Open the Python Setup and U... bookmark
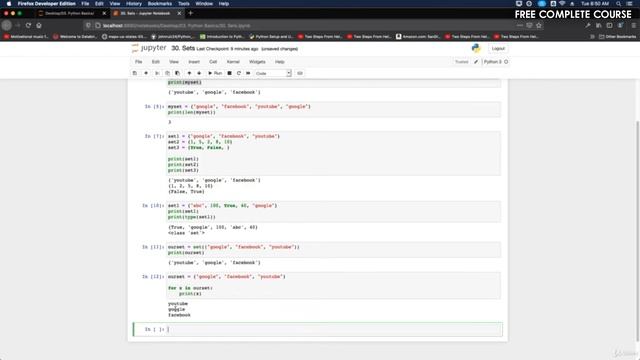Image resolution: width=640 pixels, height=360 pixels. pos(271,36)
